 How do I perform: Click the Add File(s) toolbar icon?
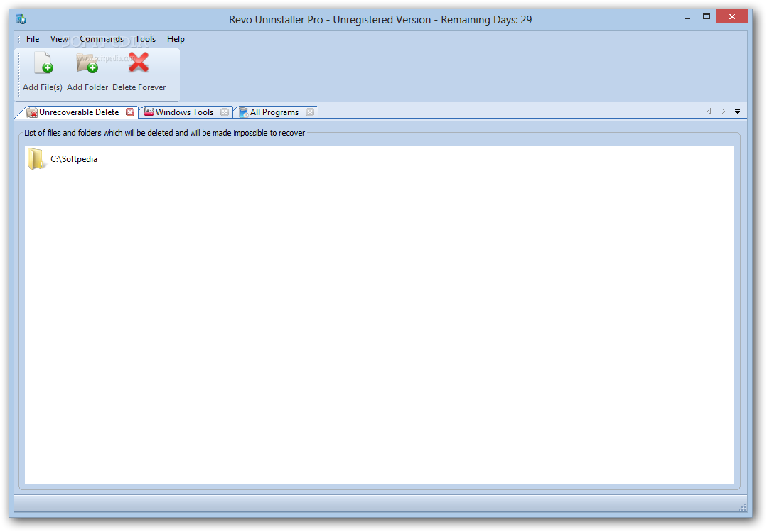pyautogui.click(x=43, y=63)
